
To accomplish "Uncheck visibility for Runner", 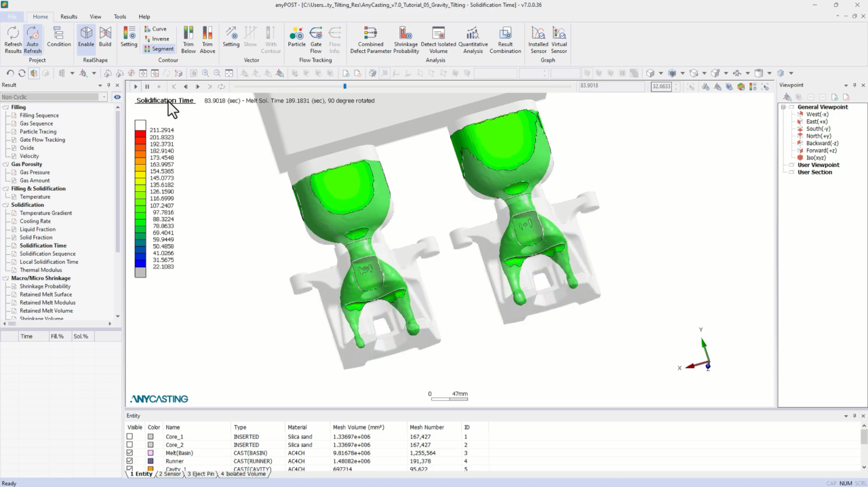I will pos(130,461).
